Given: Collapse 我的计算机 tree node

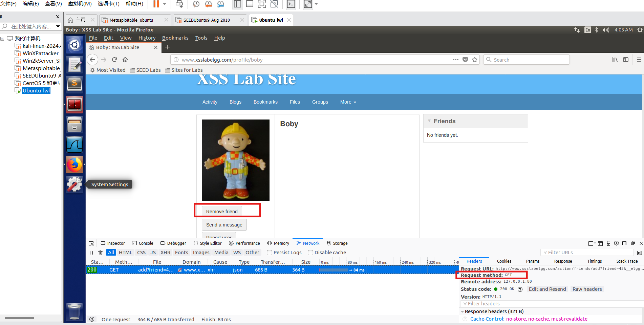Looking at the screenshot, I should pyautogui.click(x=2, y=39).
